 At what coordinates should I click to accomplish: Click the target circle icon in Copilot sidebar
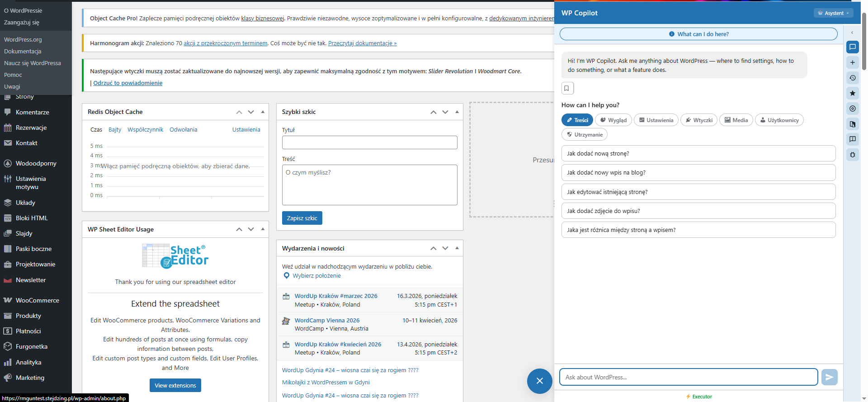point(852,109)
